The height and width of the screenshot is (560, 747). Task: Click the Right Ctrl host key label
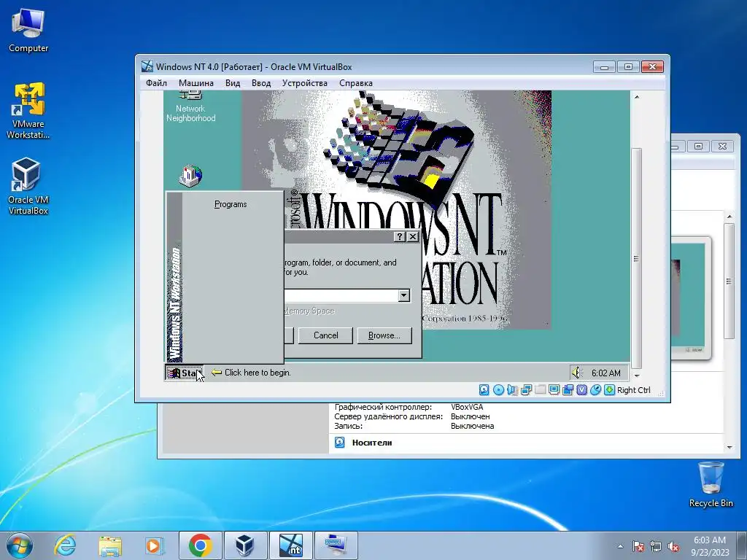point(634,390)
